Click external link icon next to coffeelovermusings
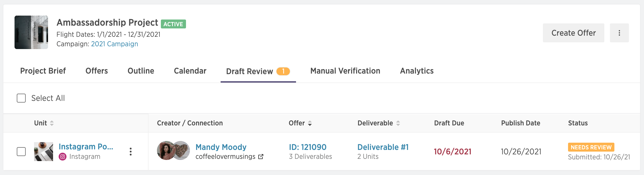This screenshot has height=175, width=644. [261, 157]
